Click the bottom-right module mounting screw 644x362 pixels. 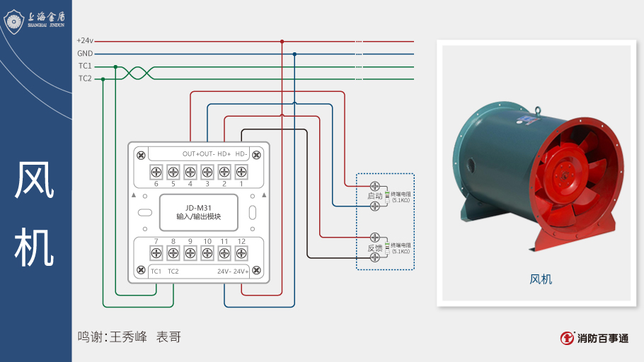[256, 271]
